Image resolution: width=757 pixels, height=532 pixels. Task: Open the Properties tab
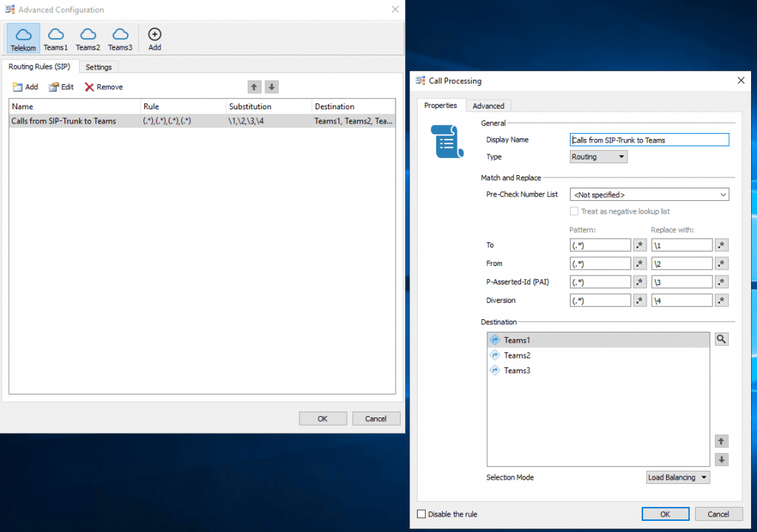441,105
